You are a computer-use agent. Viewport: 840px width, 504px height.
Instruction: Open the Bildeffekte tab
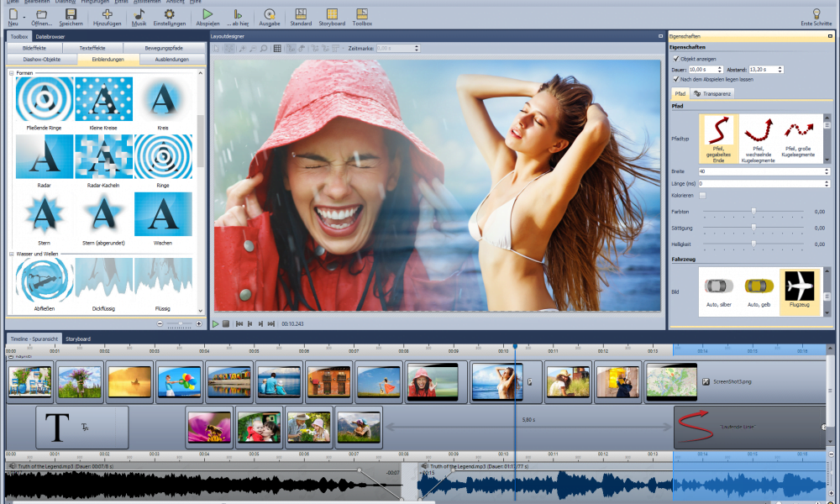click(x=34, y=48)
